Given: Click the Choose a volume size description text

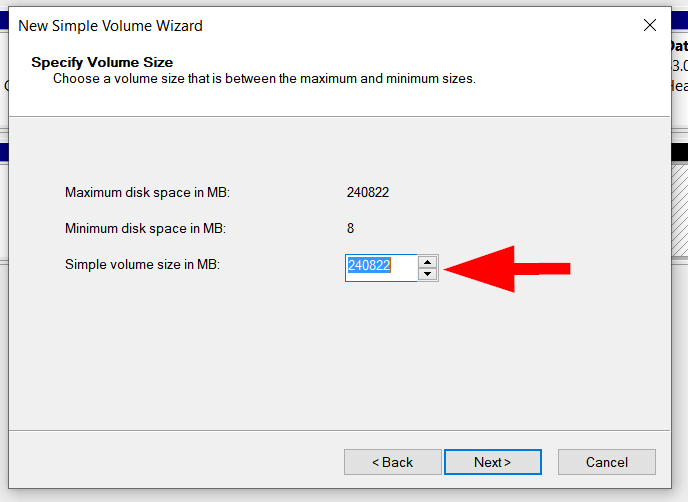Looking at the screenshot, I should point(264,79).
